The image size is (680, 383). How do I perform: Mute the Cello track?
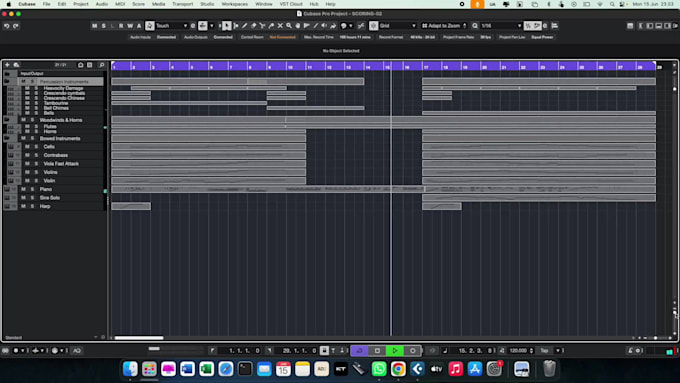click(x=27, y=147)
